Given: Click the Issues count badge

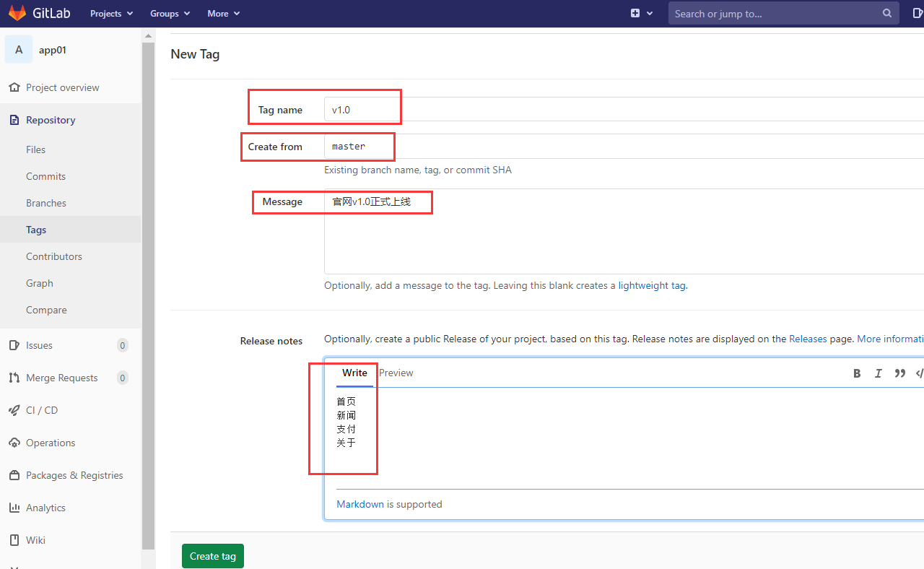Looking at the screenshot, I should click(123, 345).
